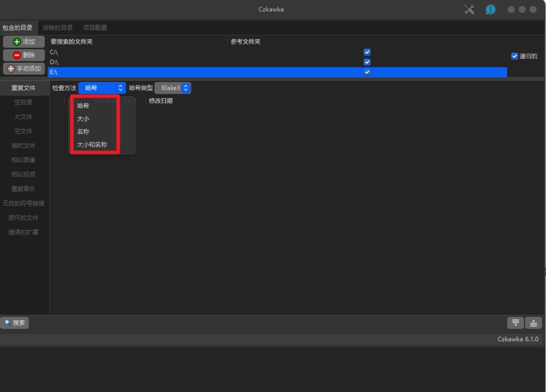This screenshot has width=546, height=392.
Task: Toggle the 递归的 checkbox
Action: click(x=514, y=56)
